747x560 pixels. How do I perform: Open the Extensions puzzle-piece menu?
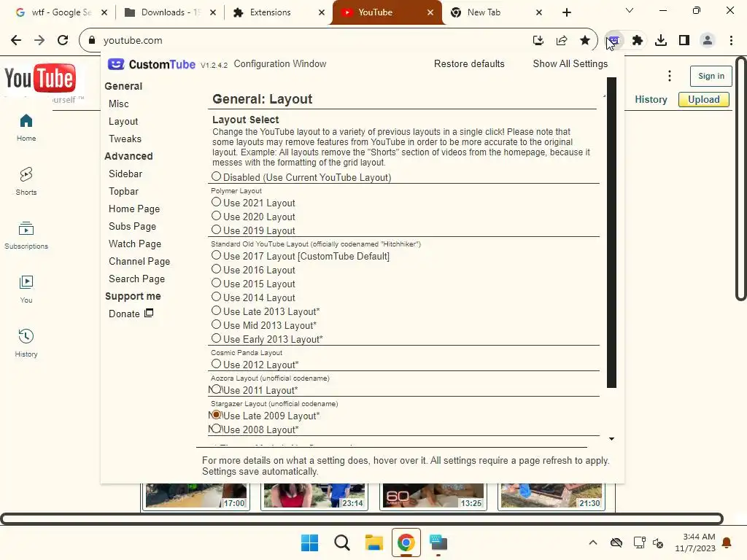(638, 41)
